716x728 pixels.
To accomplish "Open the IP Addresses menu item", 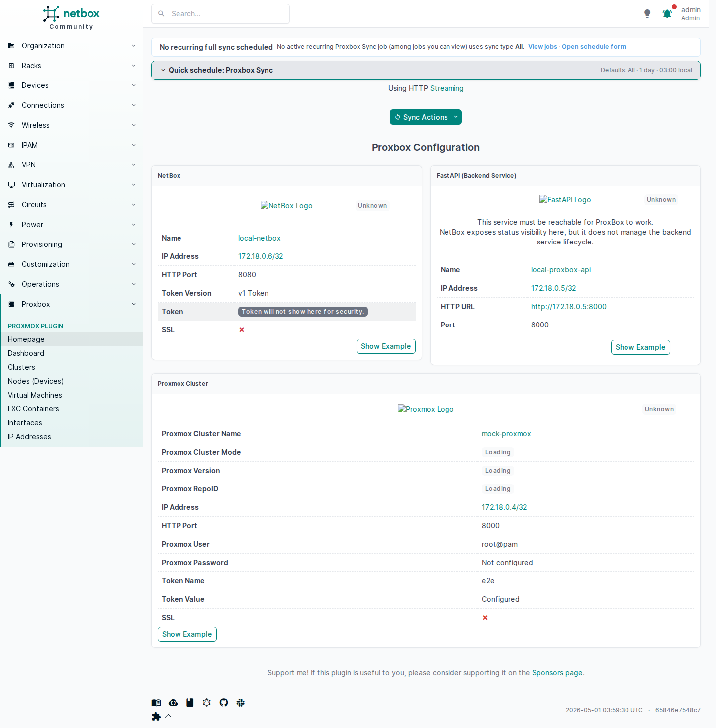I will click(72, 437).
